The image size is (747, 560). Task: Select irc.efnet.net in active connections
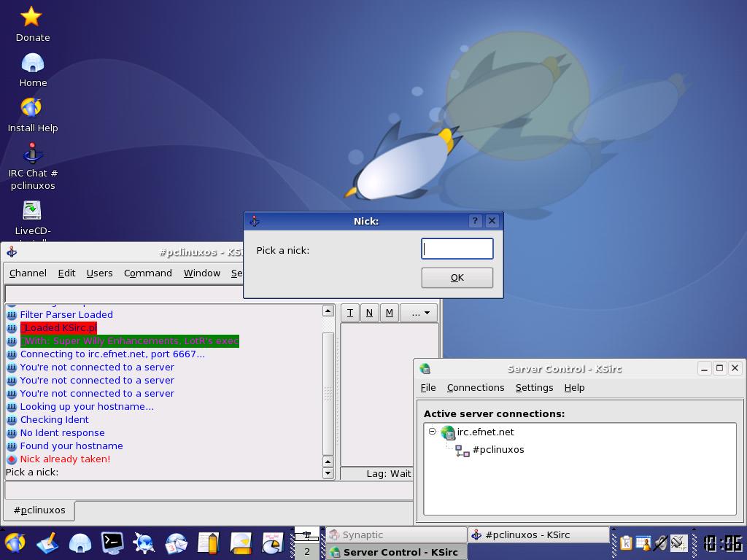[x=485, y=432]
